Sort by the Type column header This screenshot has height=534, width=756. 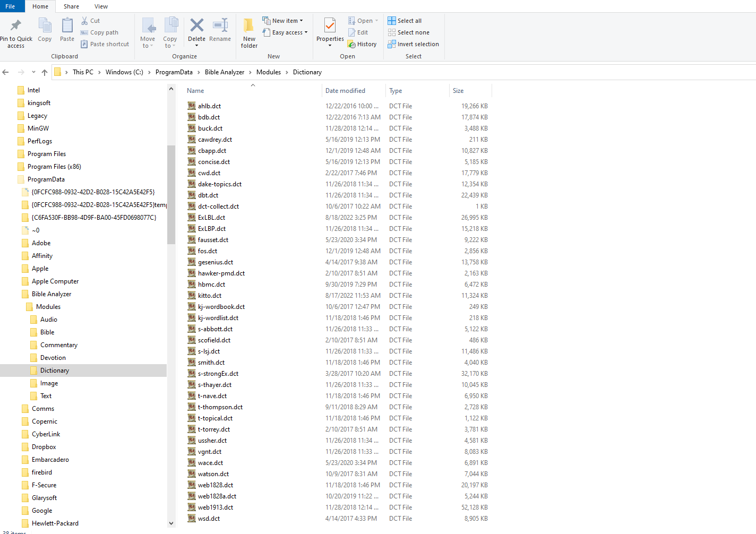(x=417, y=91)
